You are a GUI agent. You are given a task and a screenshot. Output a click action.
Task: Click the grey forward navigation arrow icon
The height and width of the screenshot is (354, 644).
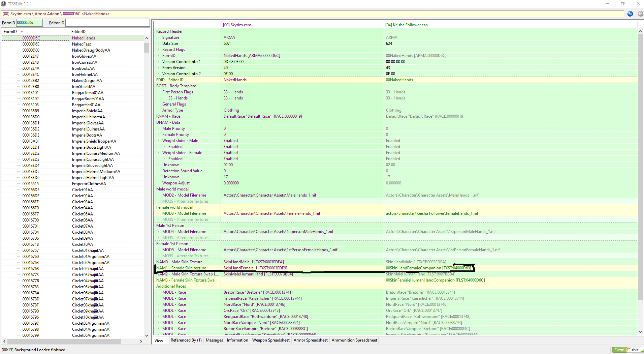click(x=640, y=14)
